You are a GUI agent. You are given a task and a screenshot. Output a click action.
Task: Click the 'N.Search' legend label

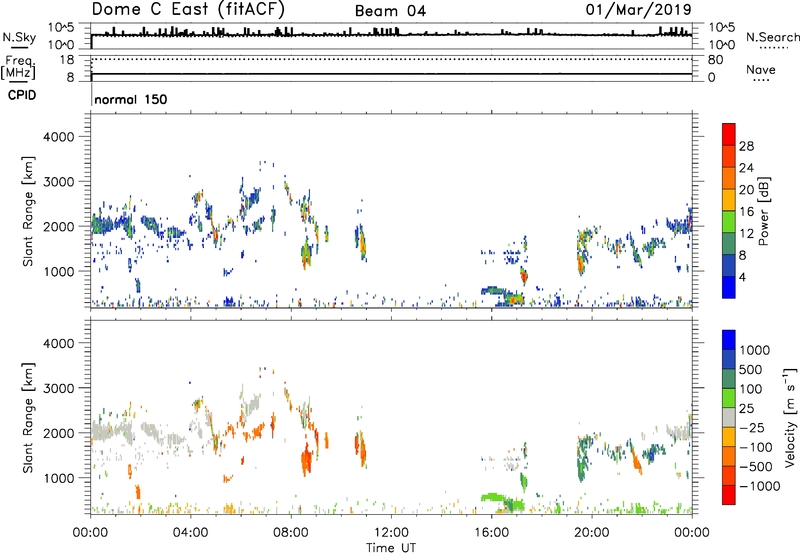pyautogui.click(x=772, y=37)
